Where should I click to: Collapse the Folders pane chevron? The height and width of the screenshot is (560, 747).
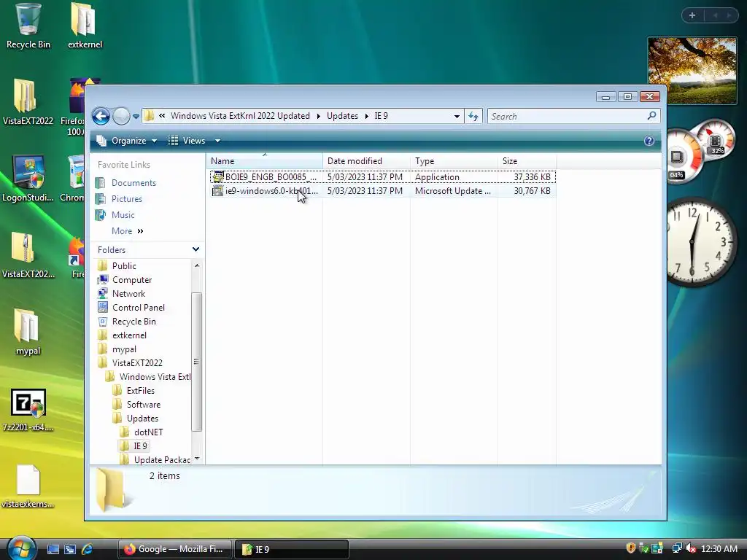[x=196, y=249]
